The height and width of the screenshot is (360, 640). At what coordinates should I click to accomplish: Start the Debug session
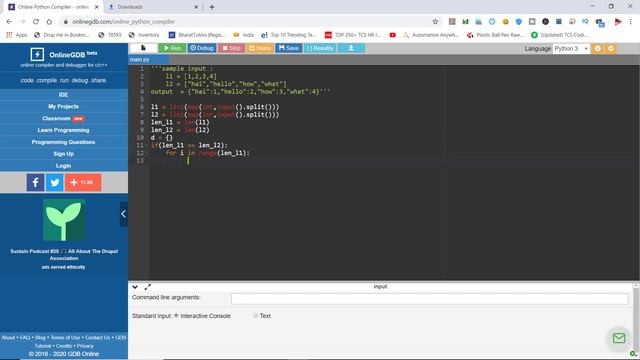[x=202, y=48]
